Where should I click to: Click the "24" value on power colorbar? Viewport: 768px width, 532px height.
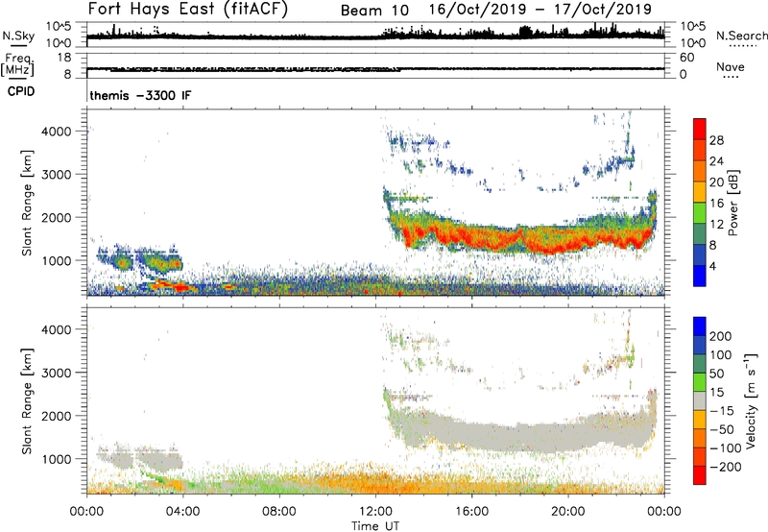click(716, 161)
